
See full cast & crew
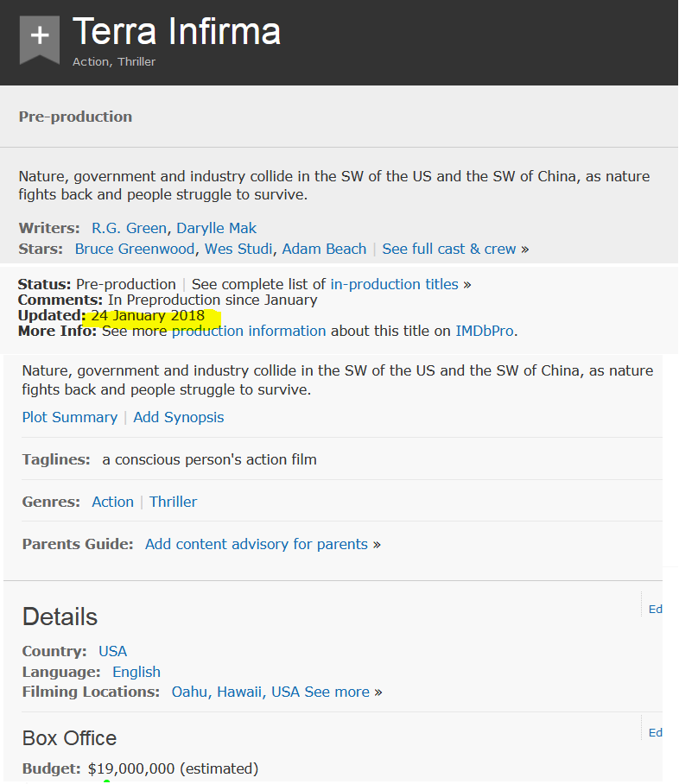pos(449,249)
